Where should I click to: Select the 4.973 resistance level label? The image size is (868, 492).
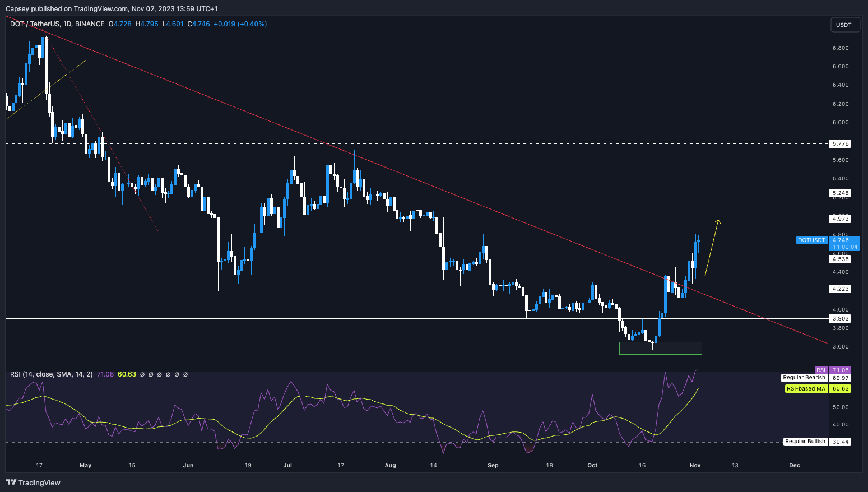pyautogui.click(x=841, y=219)
